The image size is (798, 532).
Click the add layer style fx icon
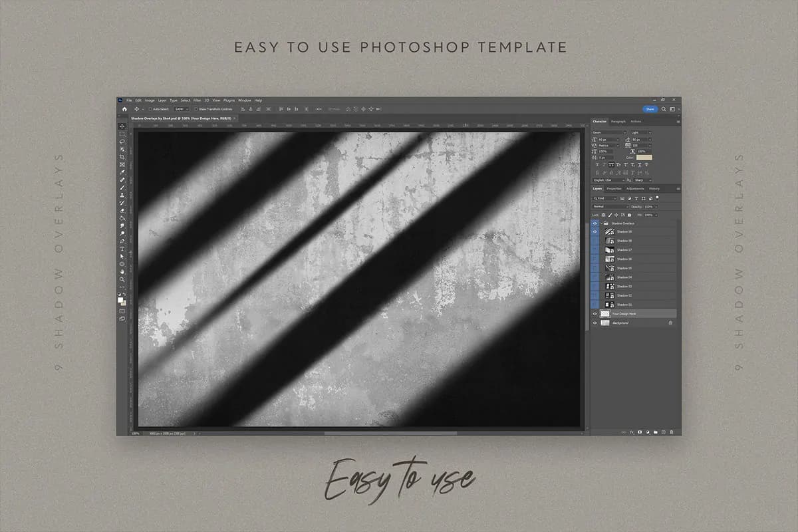632,432
